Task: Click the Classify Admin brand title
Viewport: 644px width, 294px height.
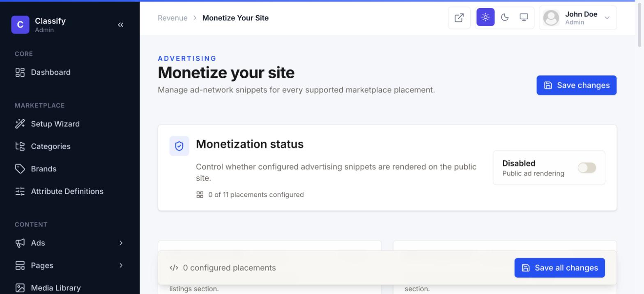Action: 50,25
